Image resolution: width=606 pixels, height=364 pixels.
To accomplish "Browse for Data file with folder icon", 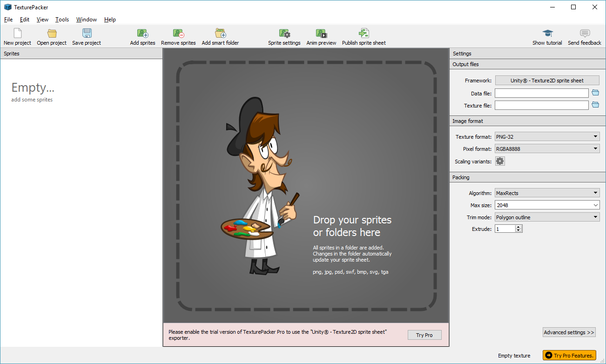I will (595, 93).
